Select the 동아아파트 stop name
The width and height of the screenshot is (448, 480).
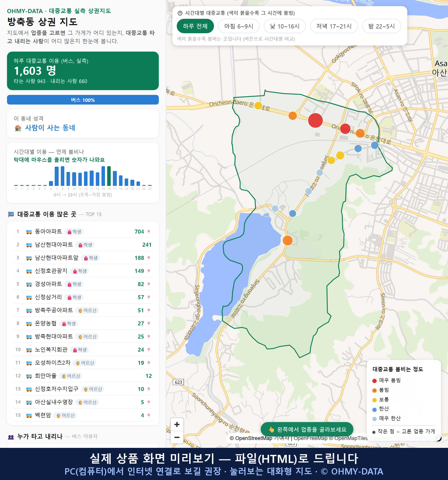click(x=48, y=231)
